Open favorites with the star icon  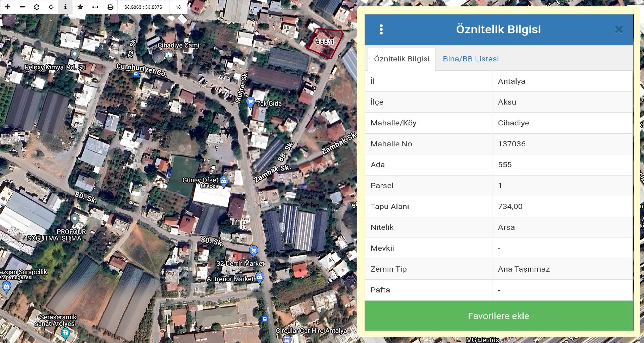click(x=80, y=7)
